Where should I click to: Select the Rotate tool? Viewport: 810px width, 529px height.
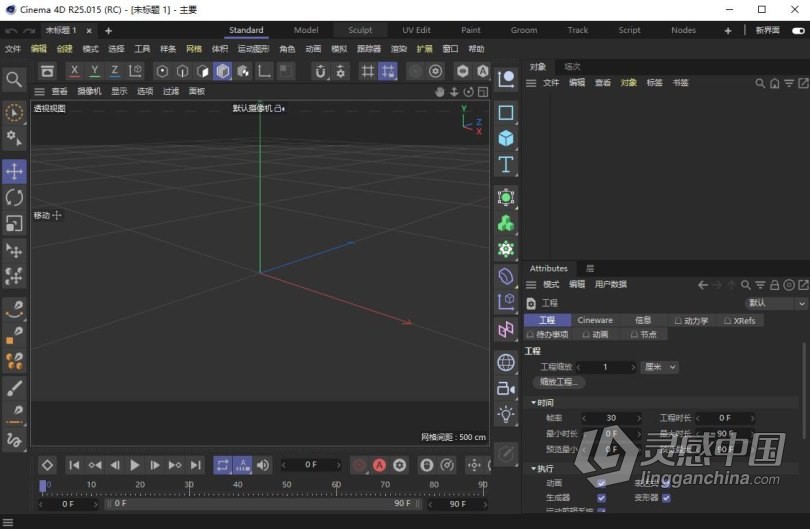click(x=14, y=197)
